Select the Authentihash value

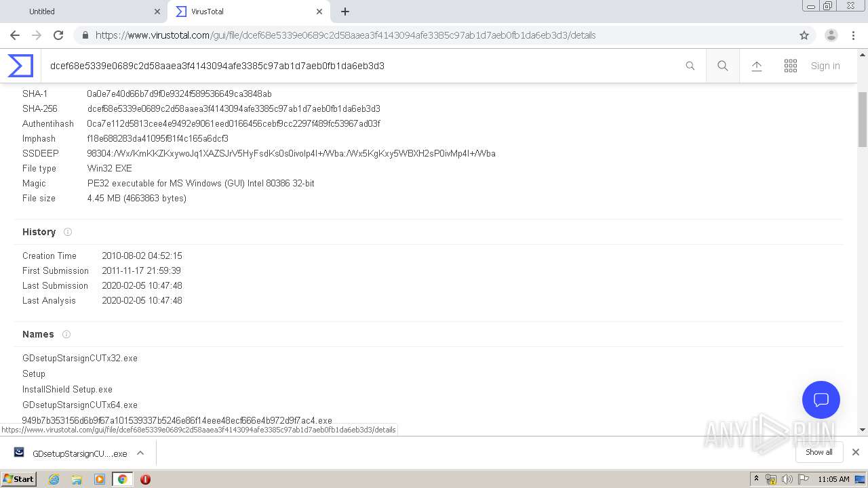233,123
